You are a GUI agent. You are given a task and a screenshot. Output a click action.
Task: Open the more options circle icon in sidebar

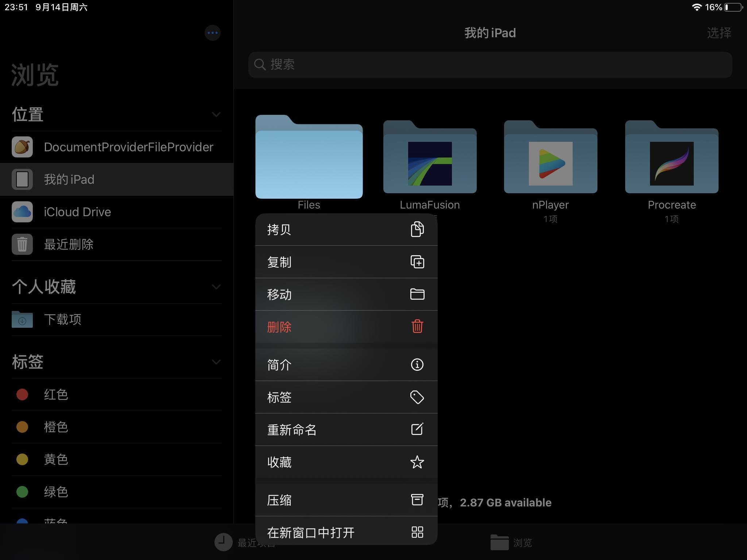(213, 33)
